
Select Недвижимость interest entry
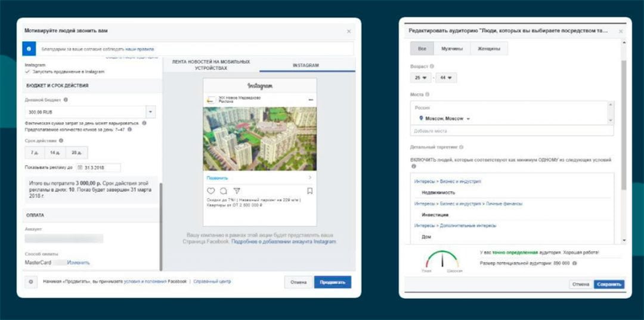(438, 192)
